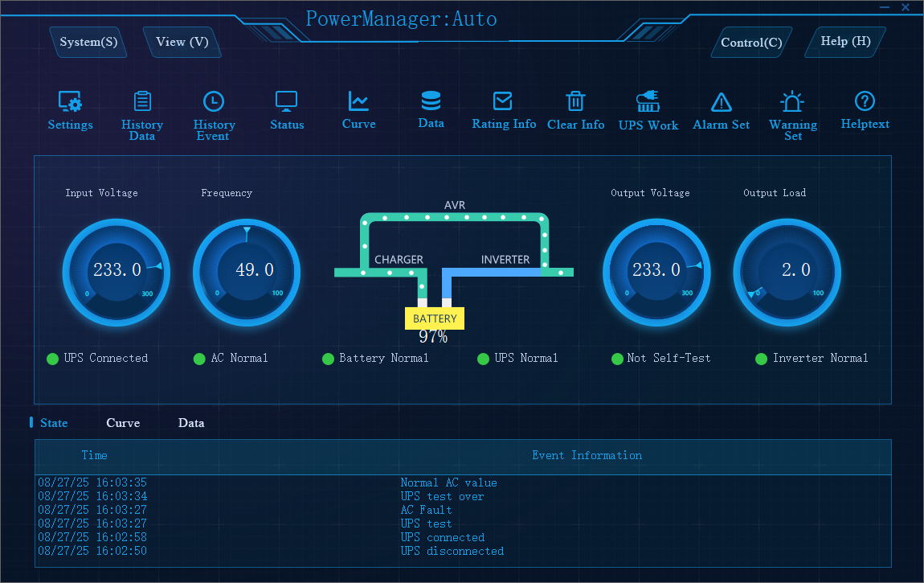Open the Data database icon
The width and height of the screenshot is (924, 583).
pyautogui.click(x=431, y=101)
